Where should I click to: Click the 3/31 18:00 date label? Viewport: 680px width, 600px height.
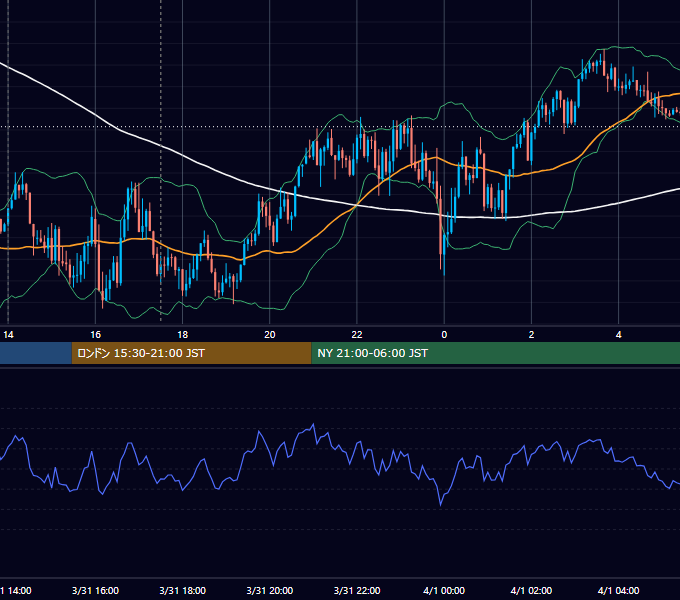[x=183, y=590]
